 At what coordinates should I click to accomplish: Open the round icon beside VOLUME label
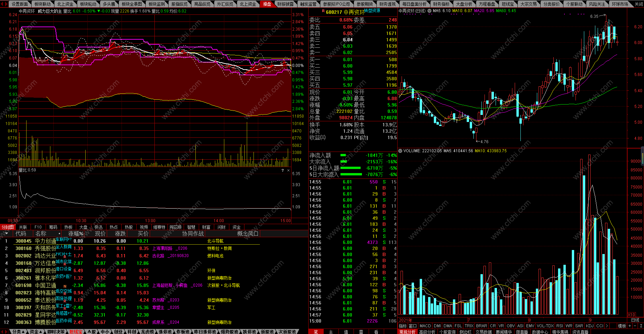400,151
